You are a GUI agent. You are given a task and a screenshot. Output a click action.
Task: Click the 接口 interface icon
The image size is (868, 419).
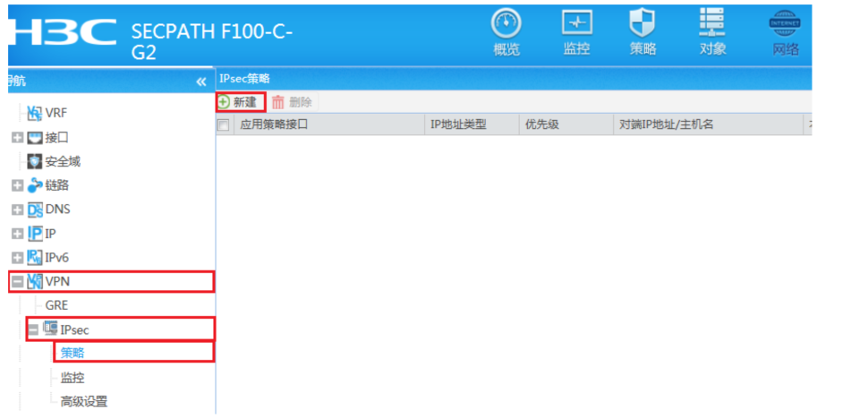pos(35,137)
